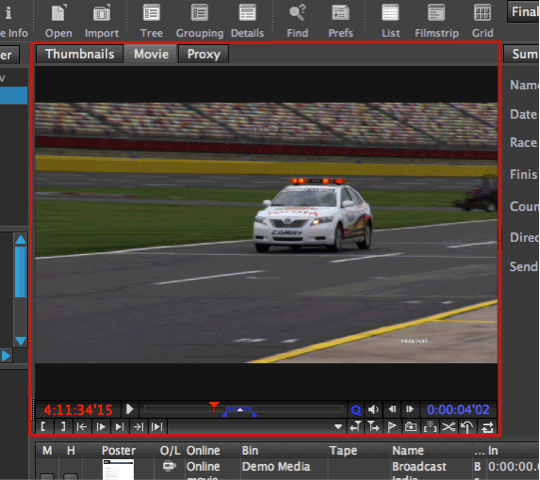
Task: Click the left panel blue scroll thumb
Action: pos(21,272)
